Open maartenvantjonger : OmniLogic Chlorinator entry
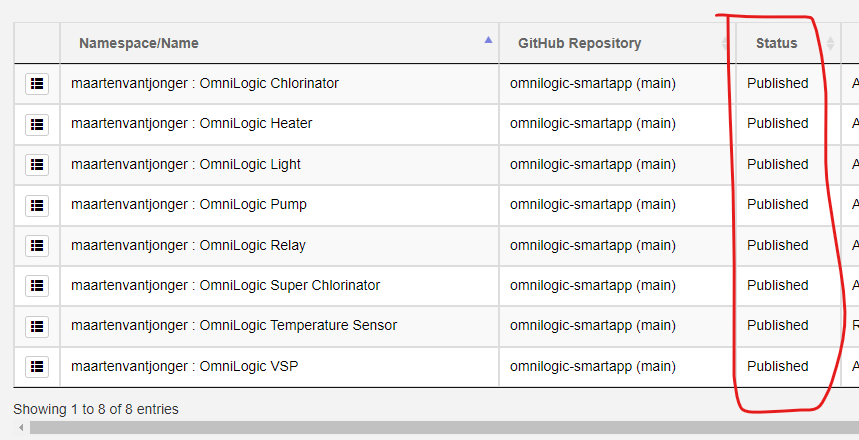 click(x=205, y=84)
